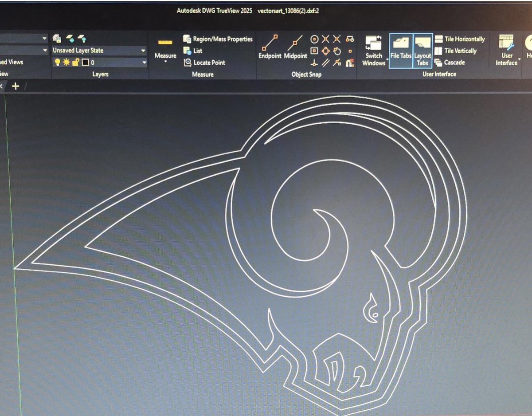Click top-right icon in Object Snap grid
Screen dimensions: 532x416
[349, 39]
